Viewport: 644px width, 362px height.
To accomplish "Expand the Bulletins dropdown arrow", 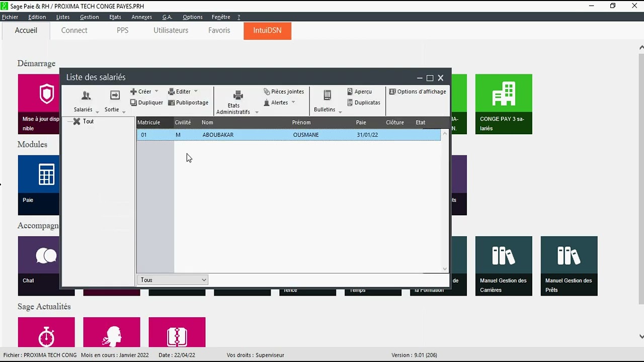I will click(340, 112).
